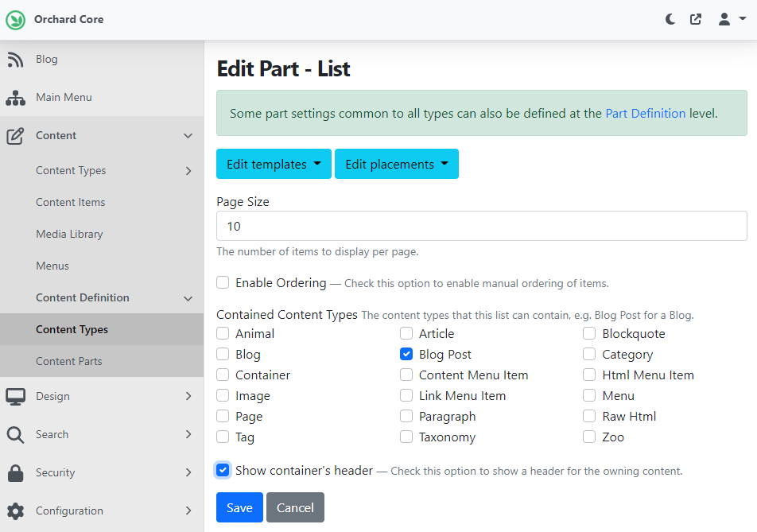Click the Main Menu sitemap icon
757x532 pixels.
click(x=15, y=98)
